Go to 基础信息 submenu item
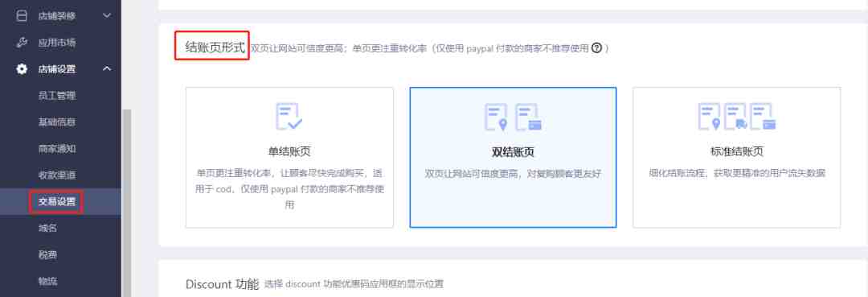 click(57, 122)
